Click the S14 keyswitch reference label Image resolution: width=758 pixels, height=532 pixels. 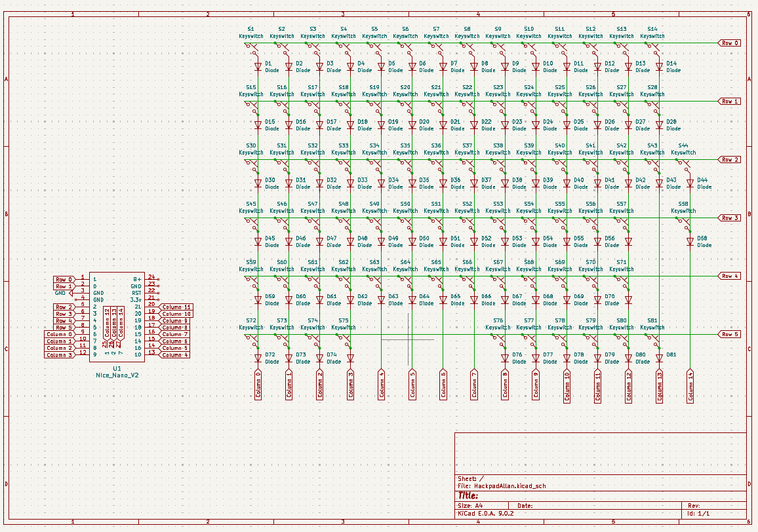[x=652, y=29]
